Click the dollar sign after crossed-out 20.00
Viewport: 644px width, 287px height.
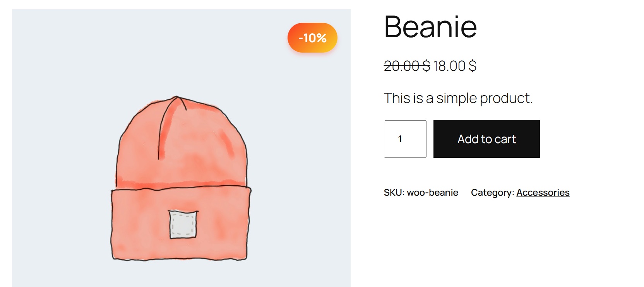426,66
